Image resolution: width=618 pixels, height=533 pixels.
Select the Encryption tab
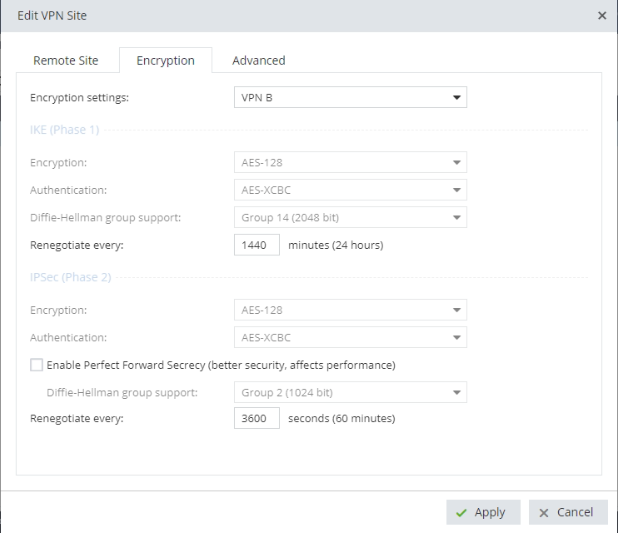[x=165, y=60]
